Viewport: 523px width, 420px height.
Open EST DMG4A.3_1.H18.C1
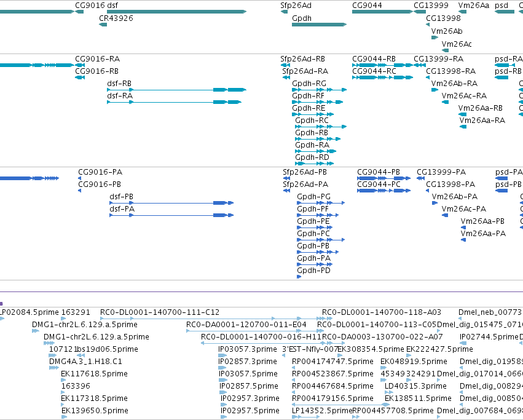[85, 362]
